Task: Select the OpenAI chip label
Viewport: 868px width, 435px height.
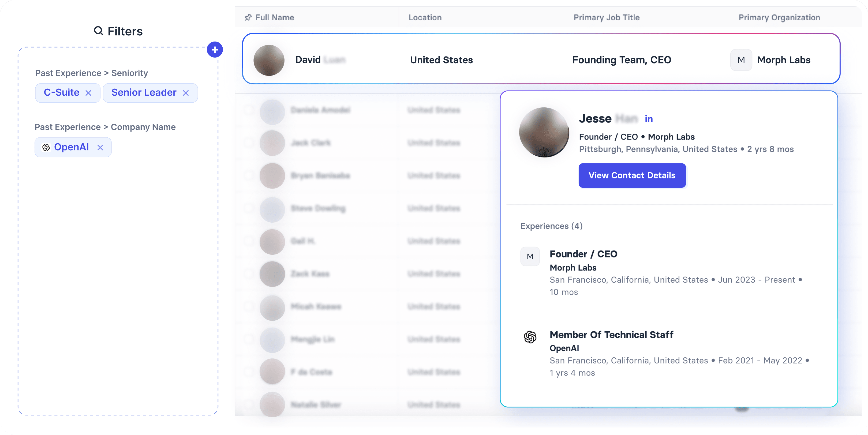Action: [x=72, y=147]
